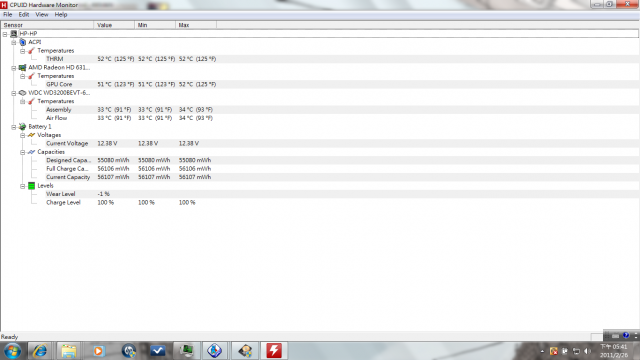Collapse the Battery 1 node
Image resolution: width=640 pixels, height=360 pixels.
coord(14,127)
